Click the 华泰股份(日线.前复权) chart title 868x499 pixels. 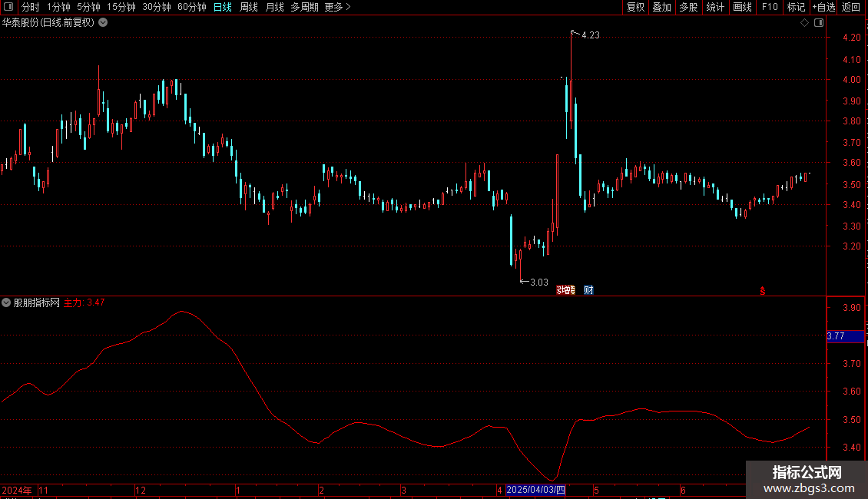pyautogui.click(x=48, y=23)
